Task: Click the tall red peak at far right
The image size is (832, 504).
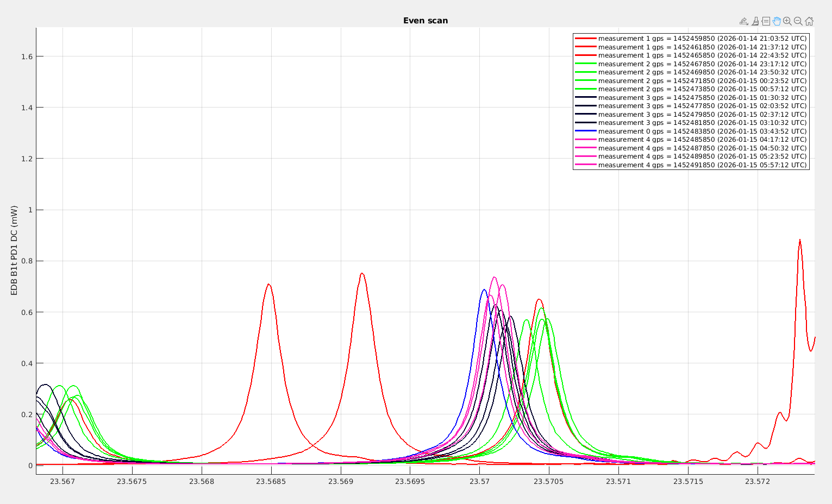Action: point(799,241)
